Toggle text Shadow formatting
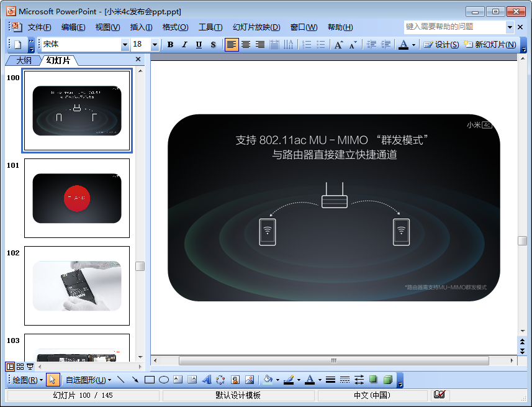Viewport: 532px width, 407px height. pos(213,45)
